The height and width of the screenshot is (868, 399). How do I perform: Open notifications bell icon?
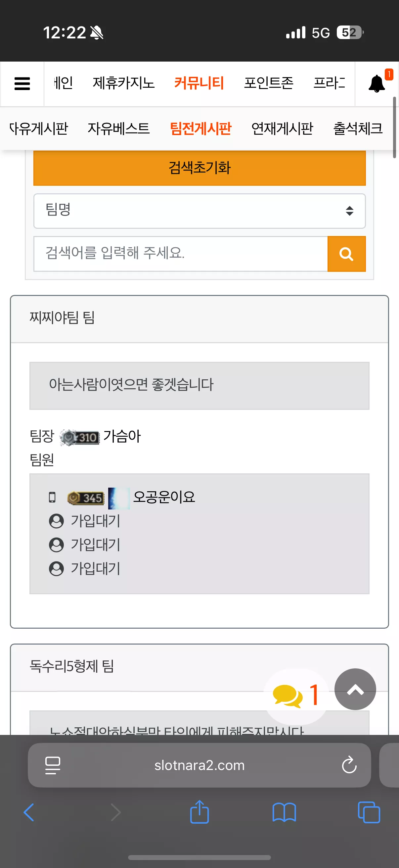377,83
